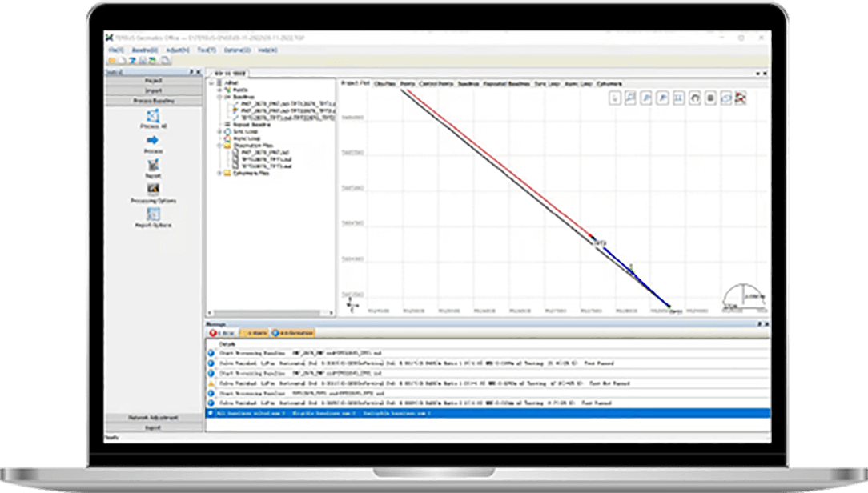The width and height of the screenshot is (868, 493).
Task: Click the last icon in plot toolbar
Action: (x=741, y=98)
